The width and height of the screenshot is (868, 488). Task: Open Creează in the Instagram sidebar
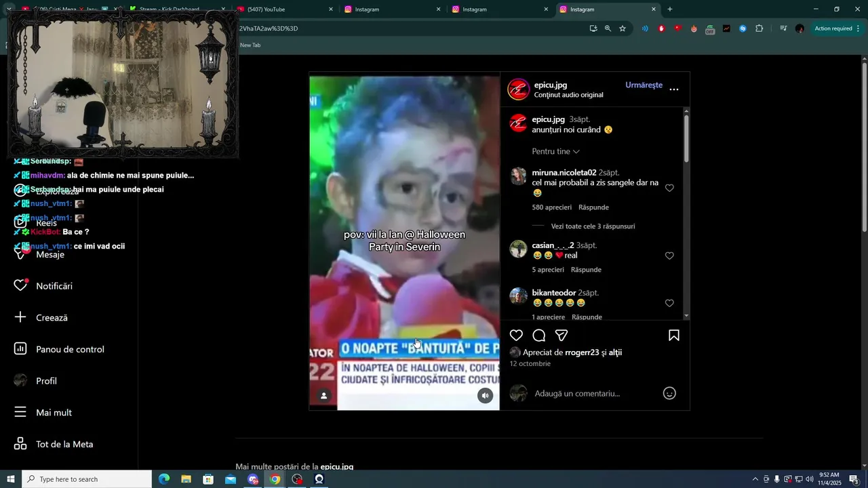point(41,318)
